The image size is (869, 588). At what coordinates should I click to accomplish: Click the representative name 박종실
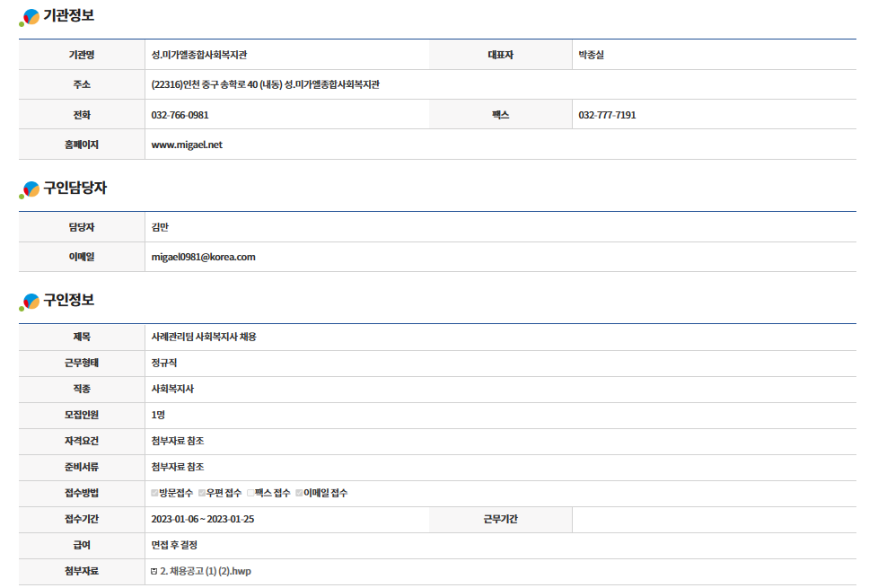point(592,55)
